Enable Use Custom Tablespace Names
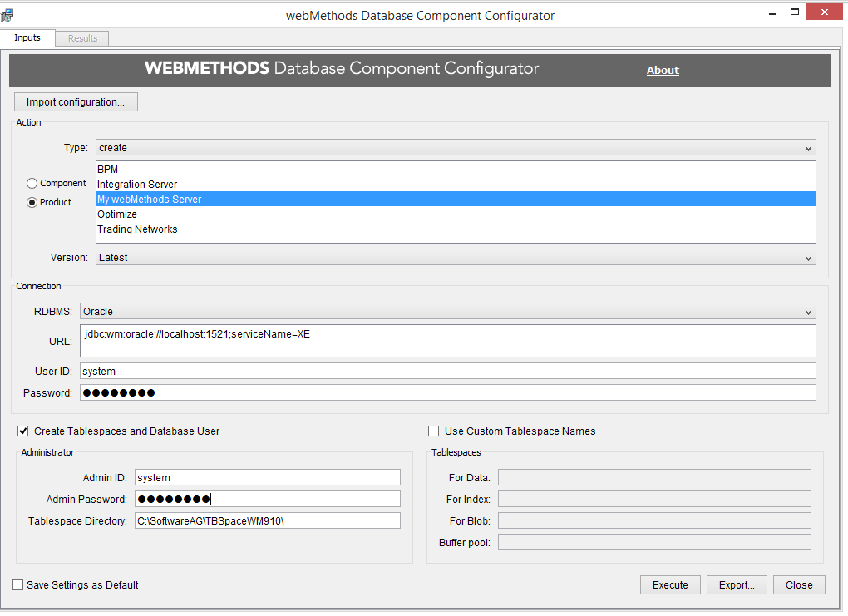 [x=433, y=431]
